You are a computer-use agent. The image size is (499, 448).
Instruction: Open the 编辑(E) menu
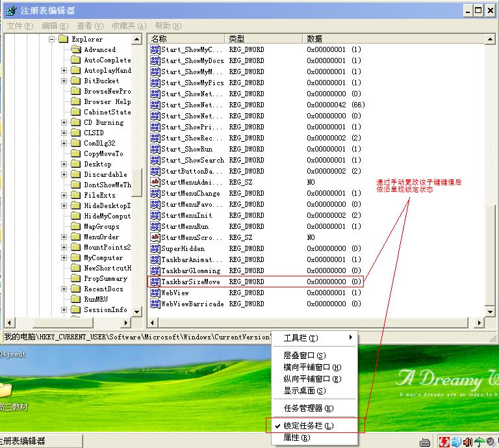pos(55,25)
